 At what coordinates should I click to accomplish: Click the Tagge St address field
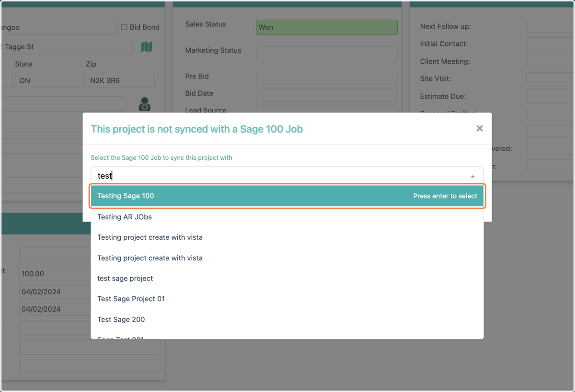[67, 47]
